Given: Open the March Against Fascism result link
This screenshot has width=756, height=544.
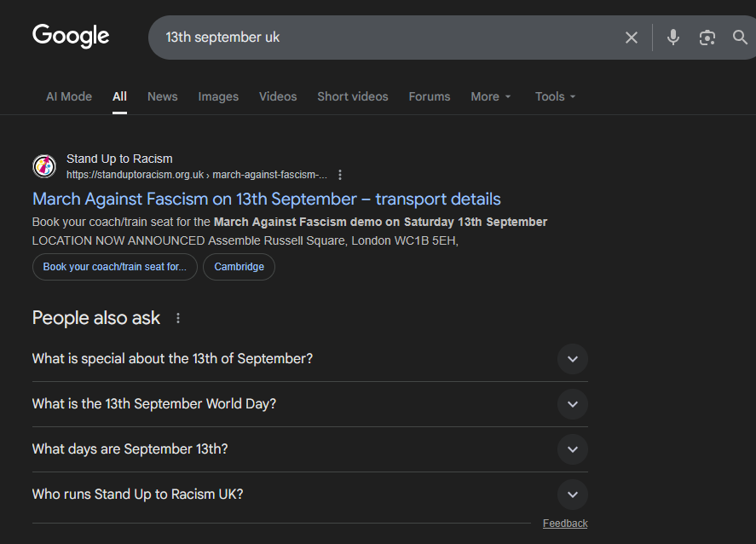Looking at the screenshot, I should 266,199.
